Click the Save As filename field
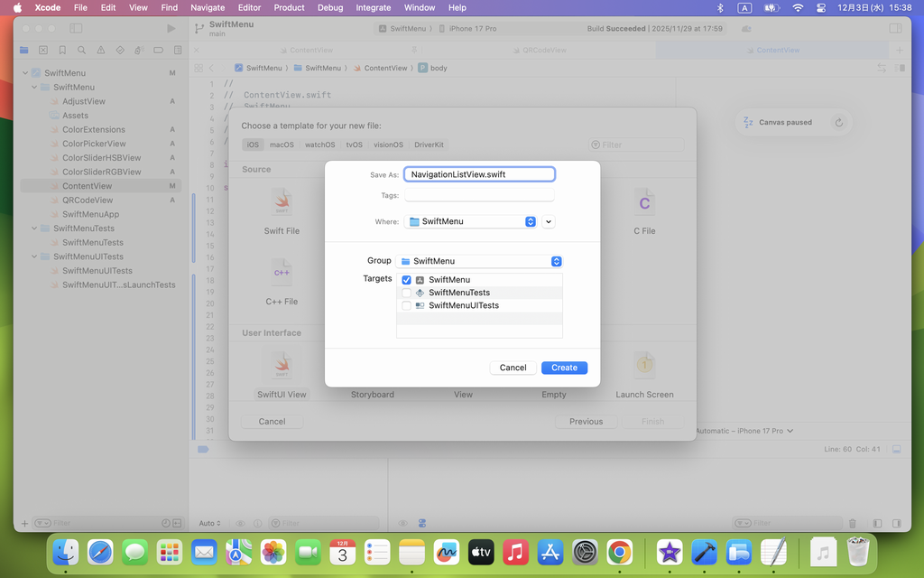 point(479,174)
